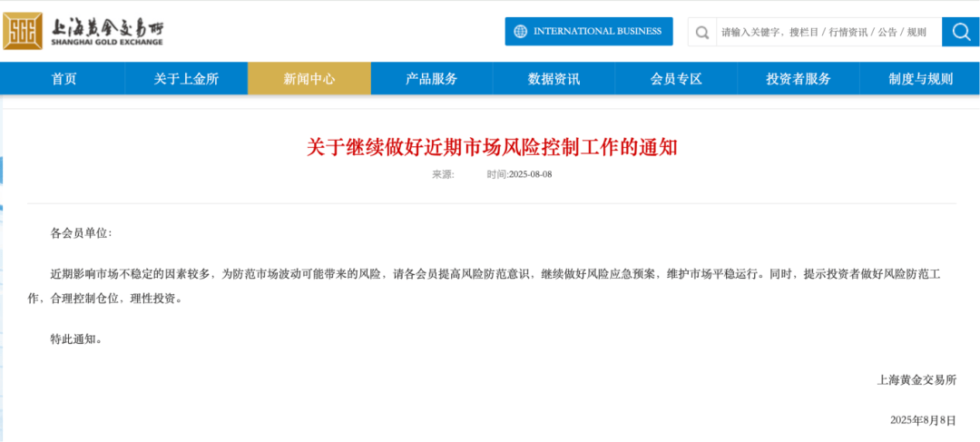Click the 时间:2025-08-08 date text
980x442 pixels.
[519, 174]
